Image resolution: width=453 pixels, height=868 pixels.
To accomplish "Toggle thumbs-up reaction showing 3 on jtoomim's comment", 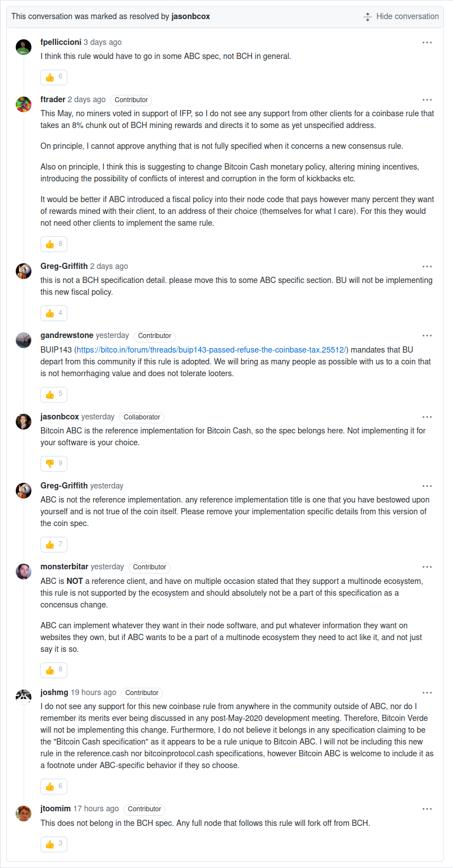I will point(54,844).
